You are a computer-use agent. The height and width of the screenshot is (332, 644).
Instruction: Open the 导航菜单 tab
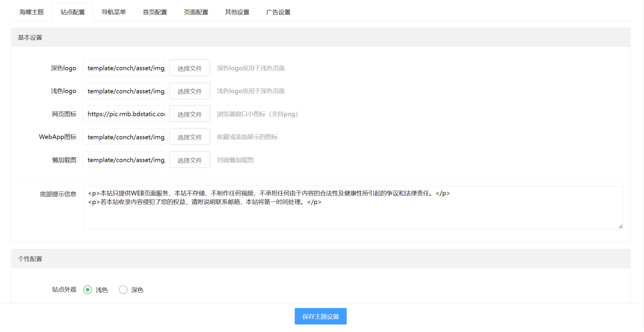(114, 11)
